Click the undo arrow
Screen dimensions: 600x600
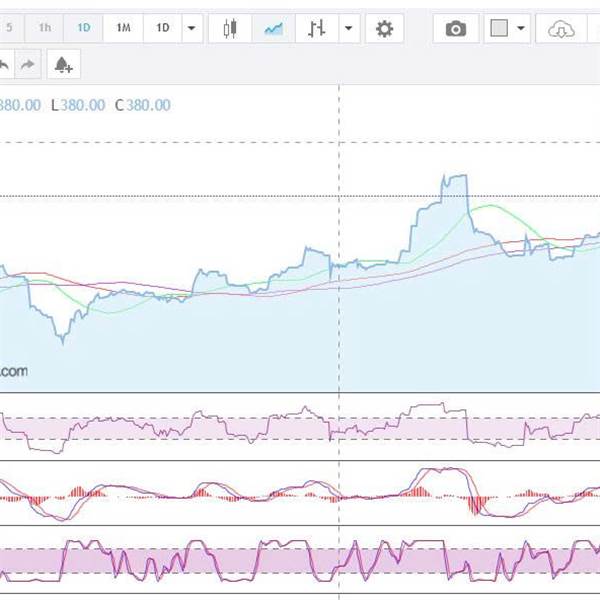pos(4,66)
